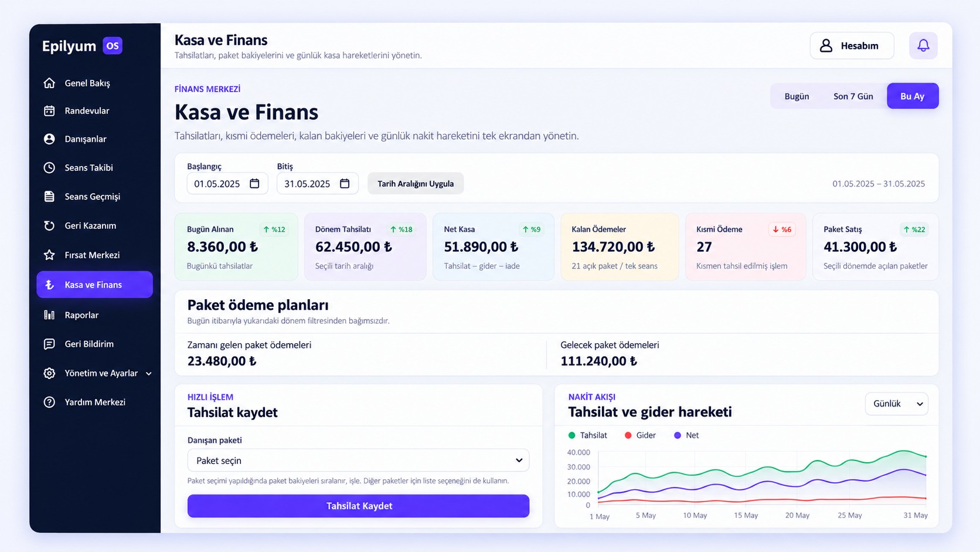The width and height of the screenshot is (980, 552).
Task: Click the Tahsilat Kaydet button
Action: point(358,506)
